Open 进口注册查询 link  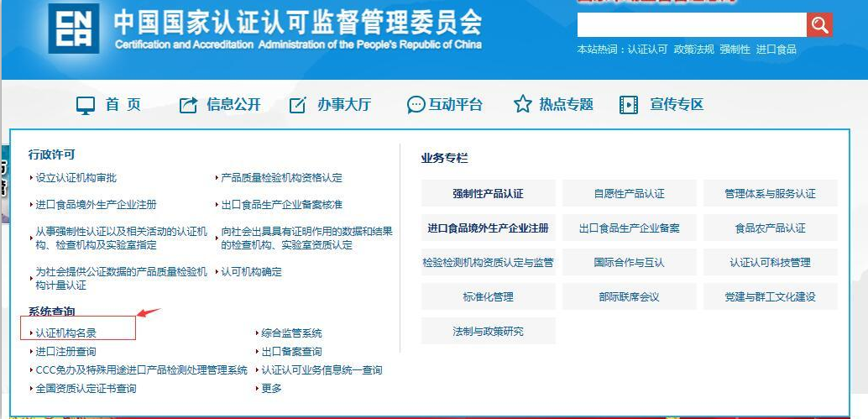(65, 352)
